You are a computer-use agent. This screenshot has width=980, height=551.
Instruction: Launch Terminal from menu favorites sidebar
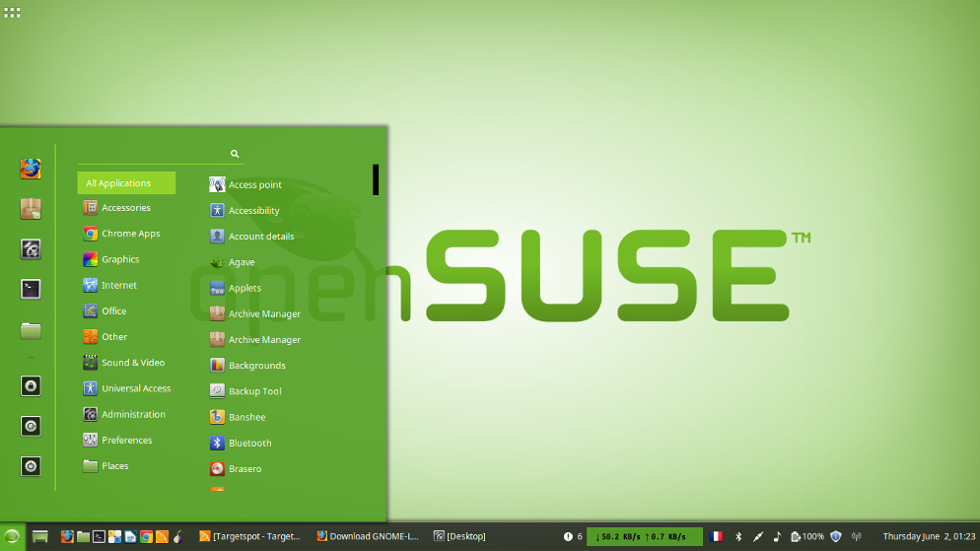coord(30,289)
